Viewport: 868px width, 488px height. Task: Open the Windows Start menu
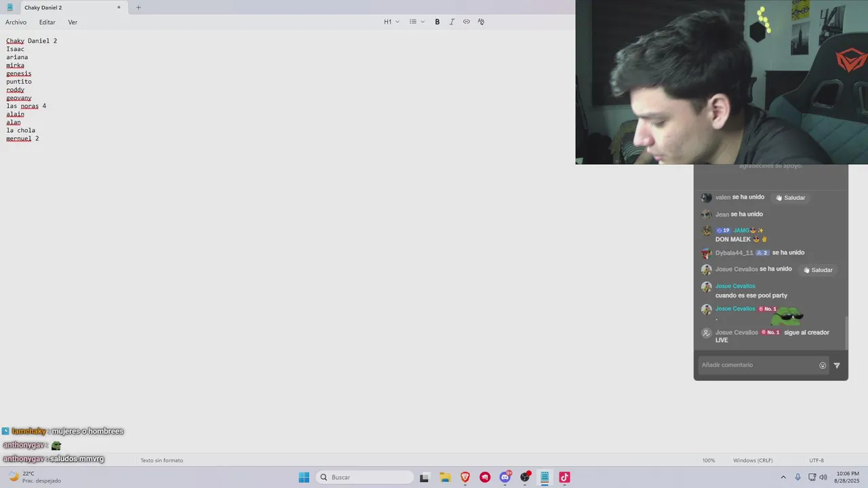click(x=304, y=477)
